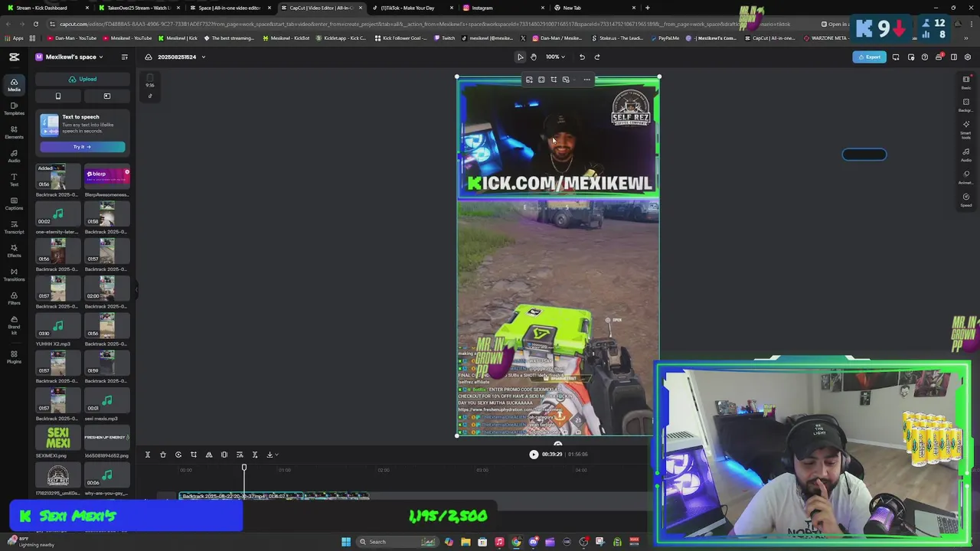
Task: Click timeline crop tool icon
Action: coord(194,455)
